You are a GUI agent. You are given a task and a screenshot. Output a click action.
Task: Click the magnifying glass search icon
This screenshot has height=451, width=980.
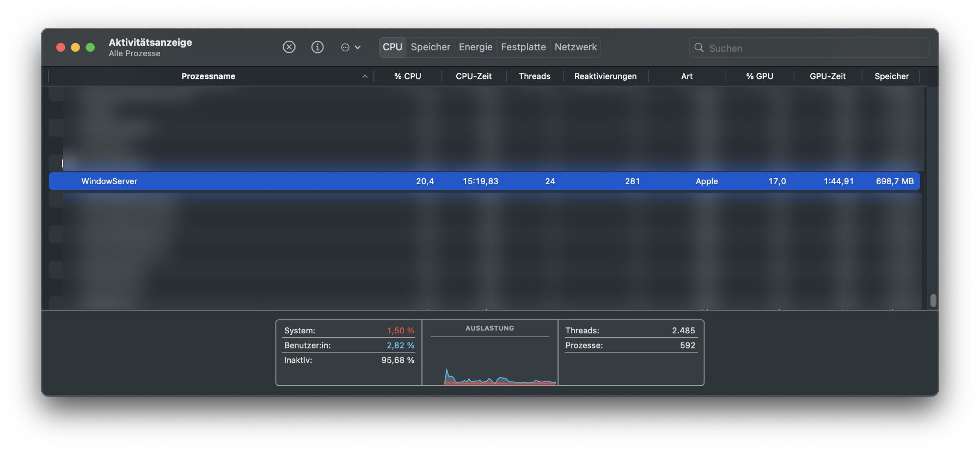click(699, 48)
